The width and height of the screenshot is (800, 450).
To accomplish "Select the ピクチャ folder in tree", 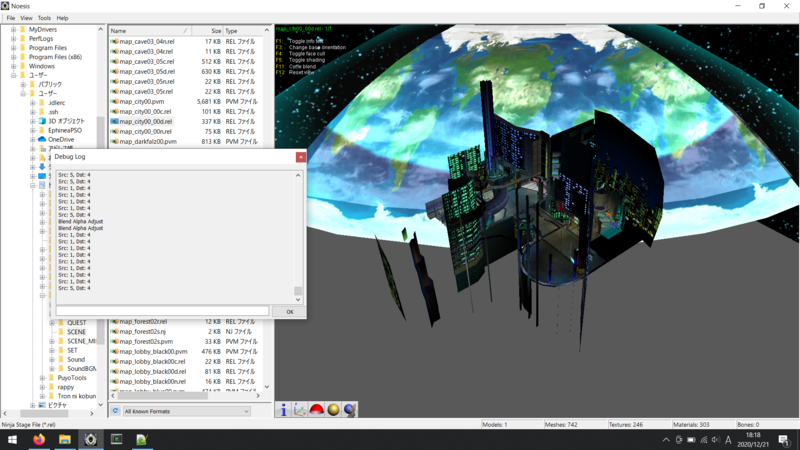I will [57, 405].
